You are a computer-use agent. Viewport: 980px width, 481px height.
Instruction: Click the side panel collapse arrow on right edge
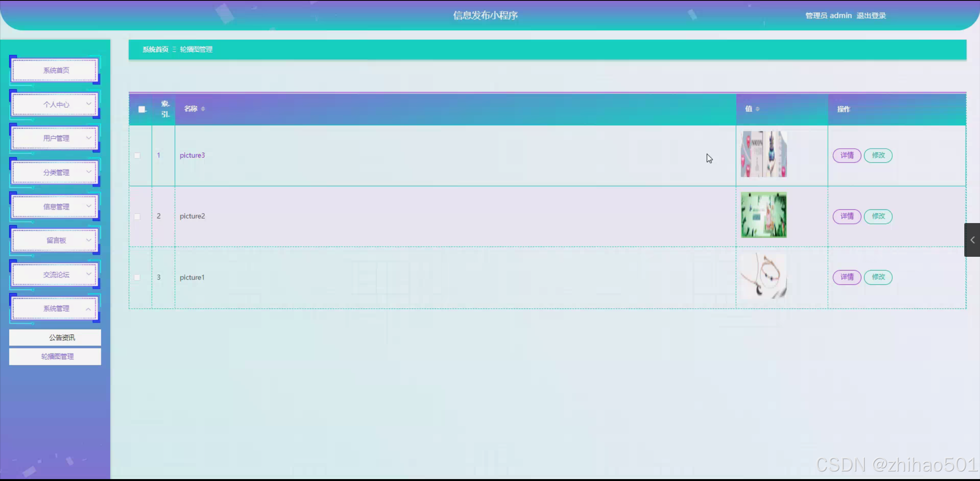tap(972, 240)
